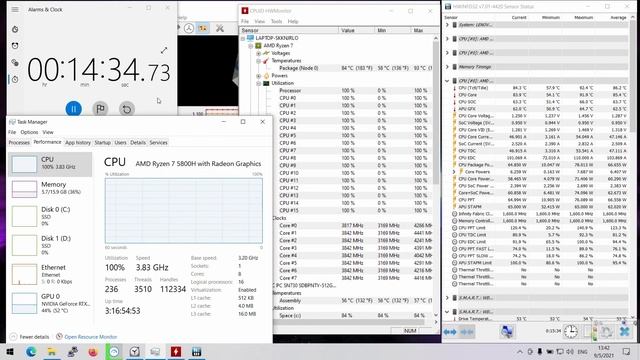Switch to Services tab in Task Manager
This screenshot has height=360, width=640.
(158, 142)
